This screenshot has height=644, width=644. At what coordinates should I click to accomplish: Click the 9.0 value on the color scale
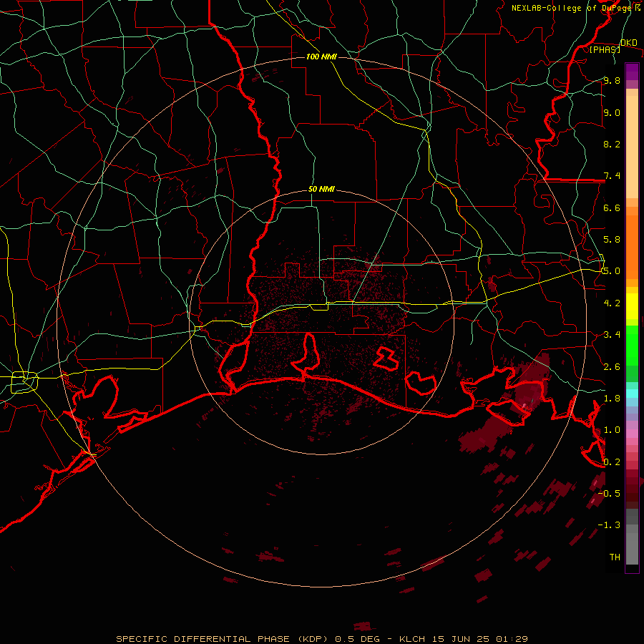click(612, 112)
